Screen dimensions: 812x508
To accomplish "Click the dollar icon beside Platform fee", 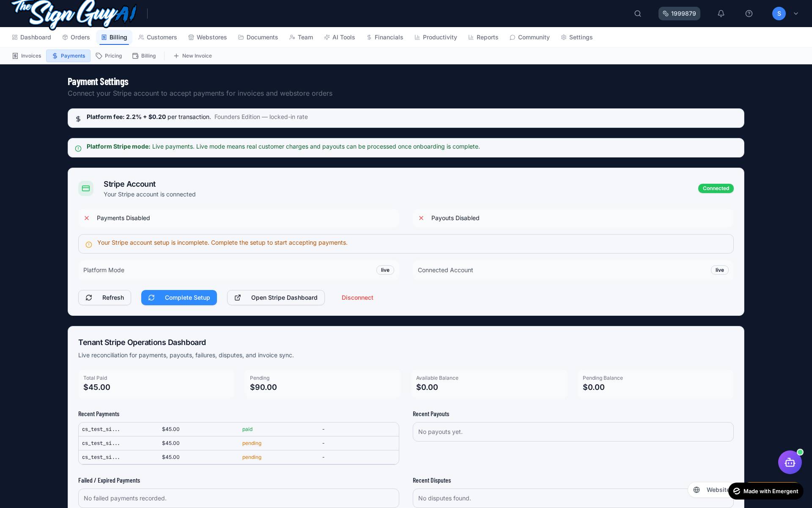I will pyautogui.click(x=78, y=119).
